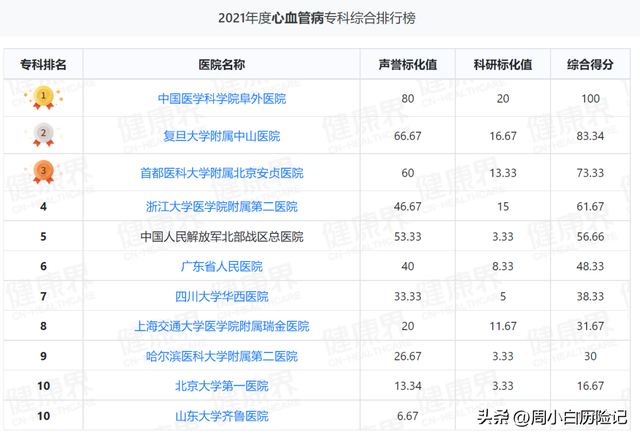Click the reputation value 60 for 安贞医院
Image resolution: width=640 pixels, height=438 pixels.
408,173
